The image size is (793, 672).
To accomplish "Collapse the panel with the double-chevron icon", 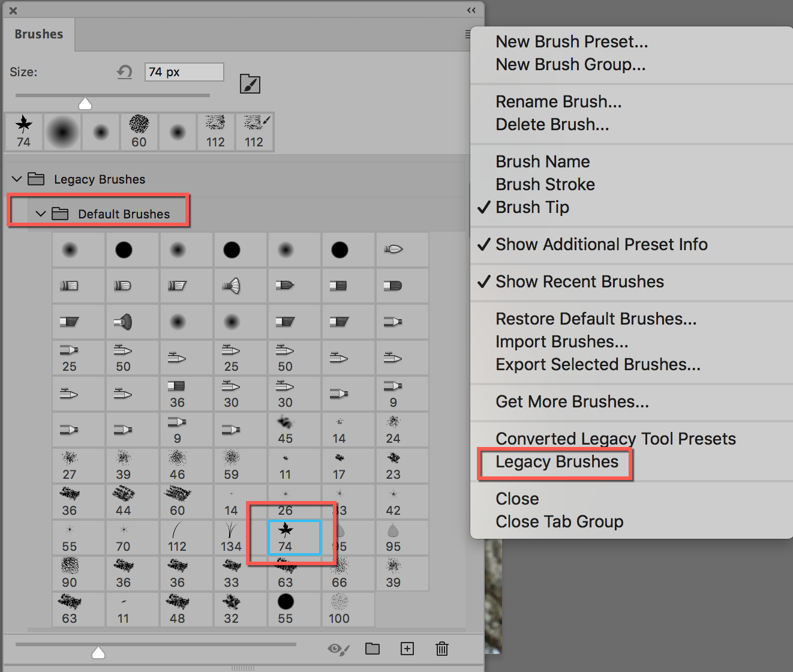I will click(x=471, y=10).
